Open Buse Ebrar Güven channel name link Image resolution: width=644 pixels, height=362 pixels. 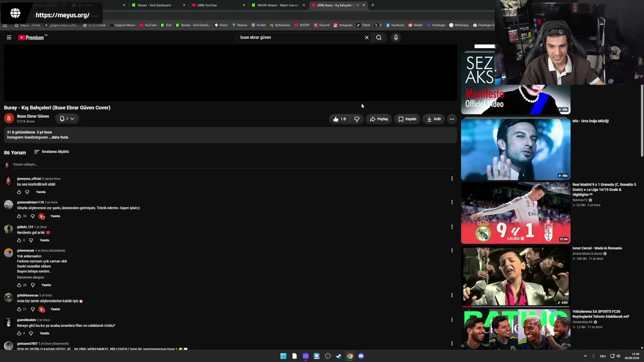[33, 116]
